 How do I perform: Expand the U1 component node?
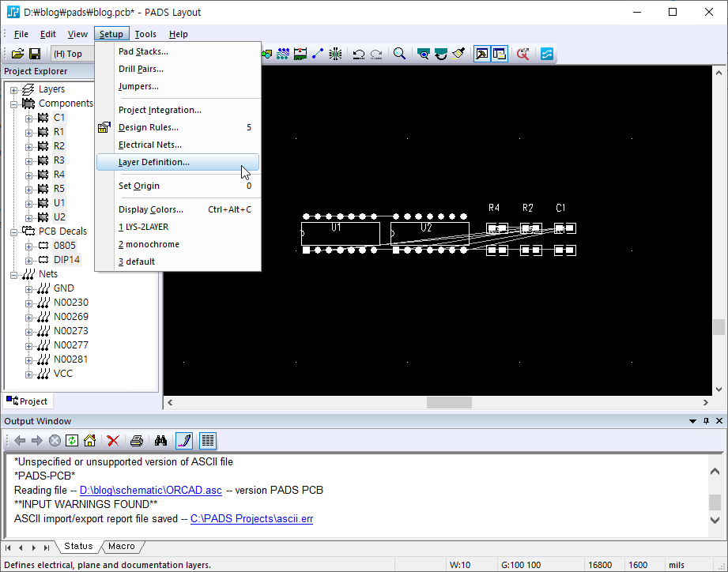(28, 204)
